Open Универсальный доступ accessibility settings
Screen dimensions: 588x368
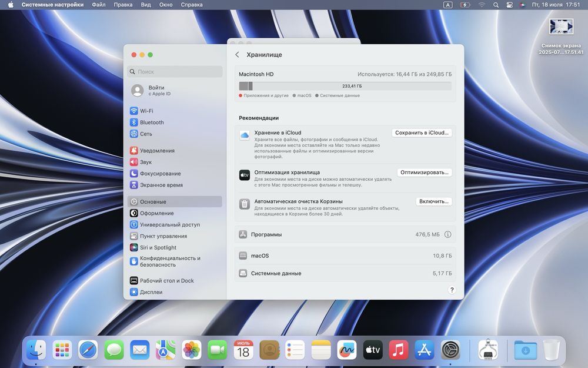[x=175, y=224]
